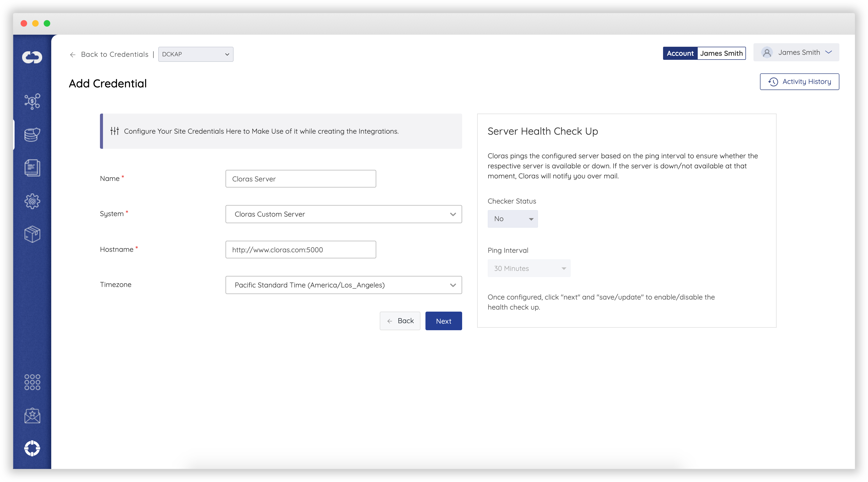Open the DCKAP project dropdown
The width and height of the screenshot is (868, 482).
(x=196, y=54)
